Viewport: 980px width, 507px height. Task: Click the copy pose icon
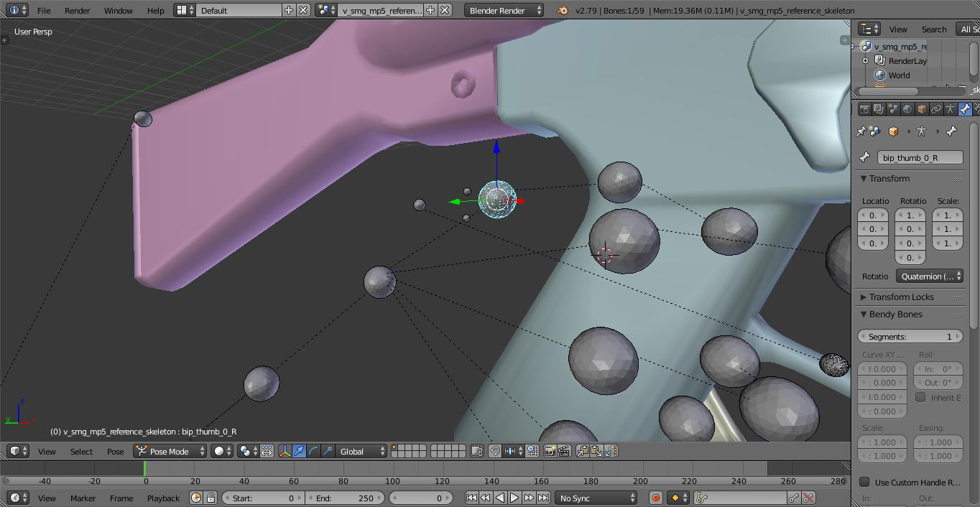(583, 451)
